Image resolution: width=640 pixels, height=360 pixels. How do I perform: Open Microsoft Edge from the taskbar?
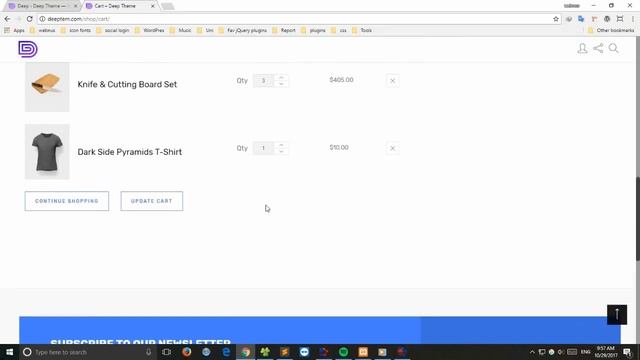(x=226, y=352)
